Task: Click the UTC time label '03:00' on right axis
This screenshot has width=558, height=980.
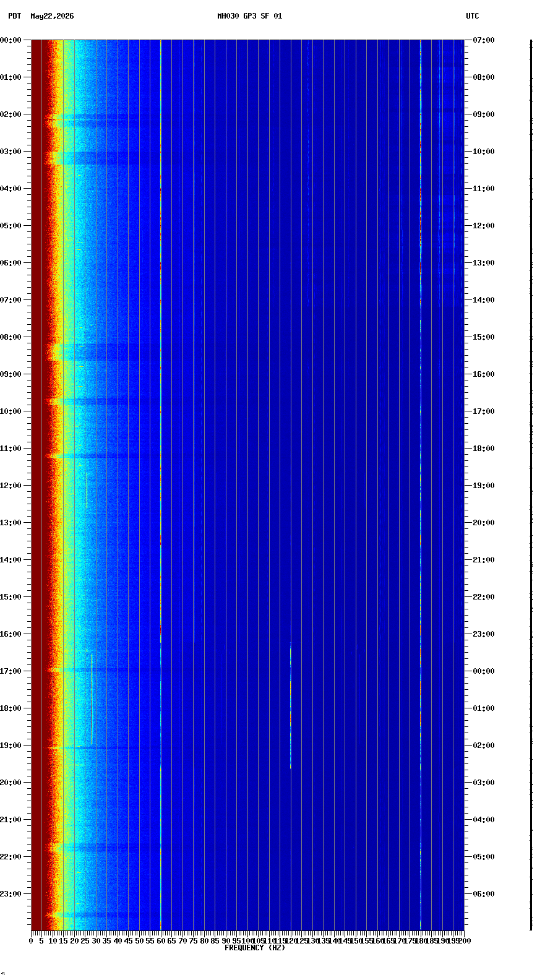Action: [483, 783]
